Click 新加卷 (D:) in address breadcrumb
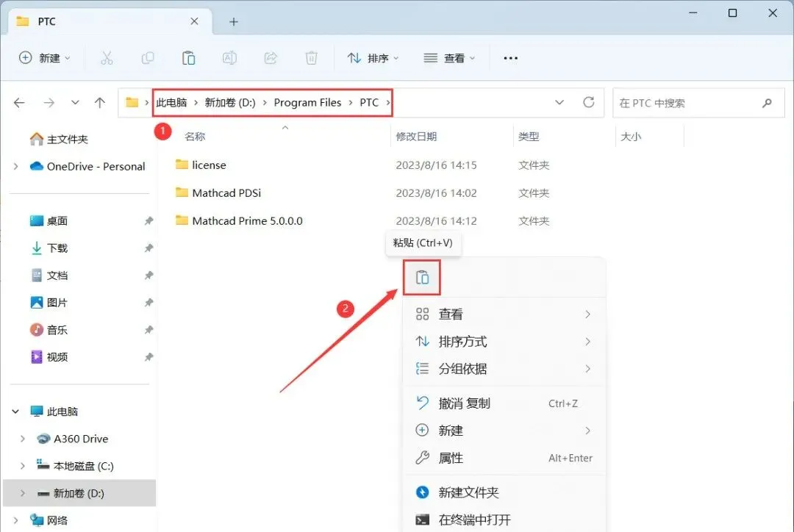This screenshot has height=532, width=794. pyautogui.click(x=230, y=103)
